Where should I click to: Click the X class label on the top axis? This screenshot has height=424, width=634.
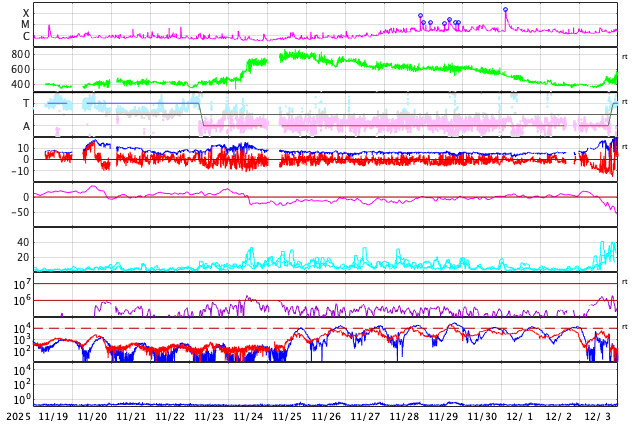click(26, 13)
